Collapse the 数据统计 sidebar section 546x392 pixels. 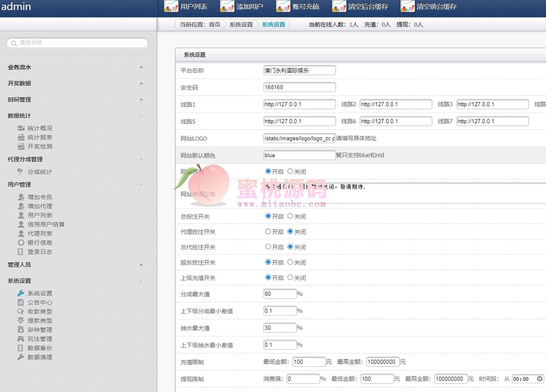(141, 116)
